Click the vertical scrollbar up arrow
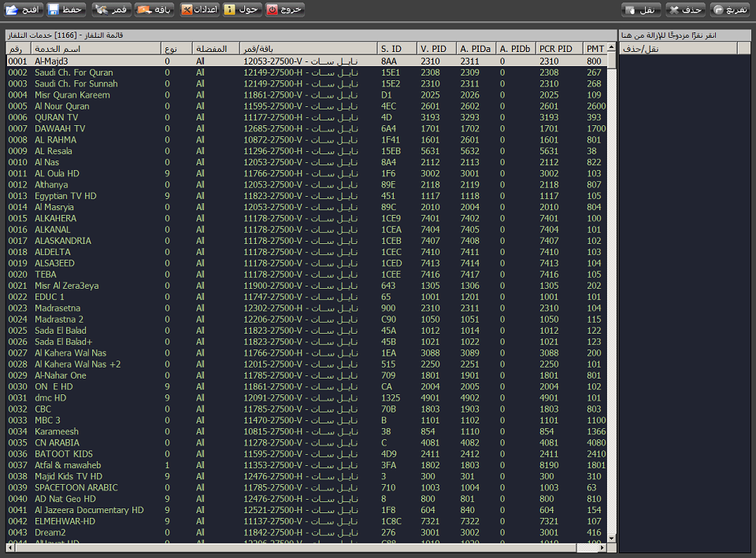The height and width of the screenshot is (558, 756). pyautogui.click(x=611, y=47)
